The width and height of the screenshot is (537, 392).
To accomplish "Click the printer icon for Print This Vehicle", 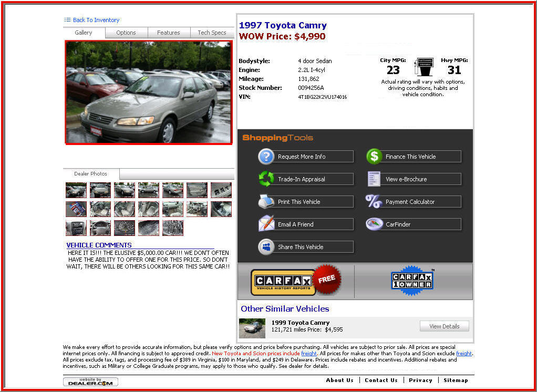I will [266, 202].
